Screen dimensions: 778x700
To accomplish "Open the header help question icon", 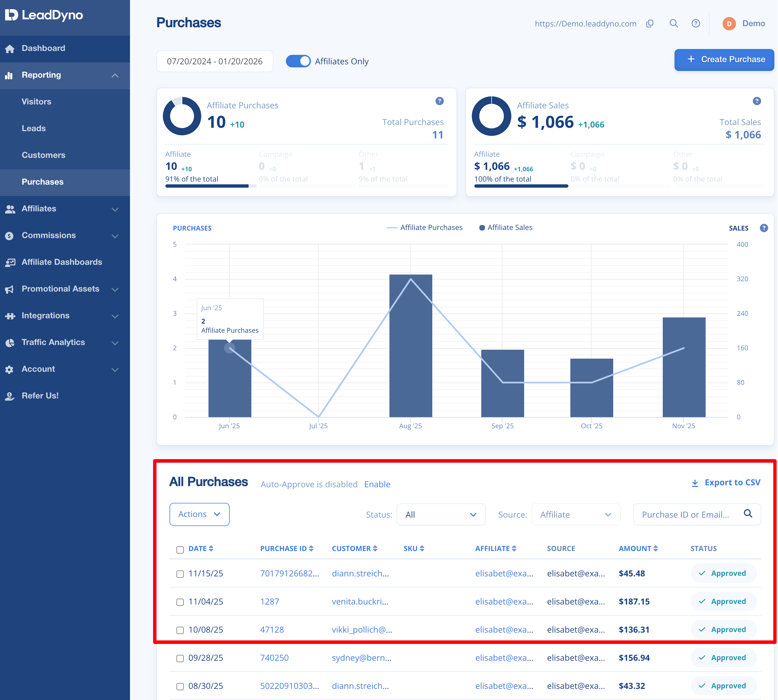I will [696, 23].
